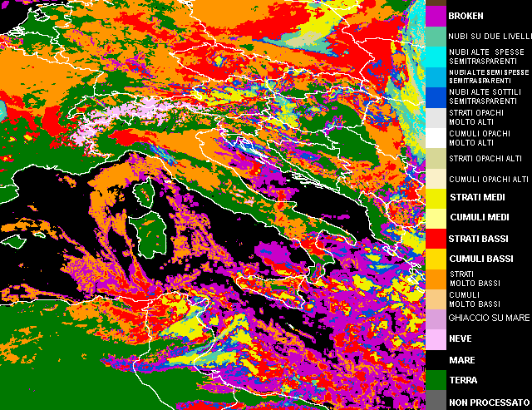
Task: Click the green TERRA legend swatch
Action: click(436, 380)
